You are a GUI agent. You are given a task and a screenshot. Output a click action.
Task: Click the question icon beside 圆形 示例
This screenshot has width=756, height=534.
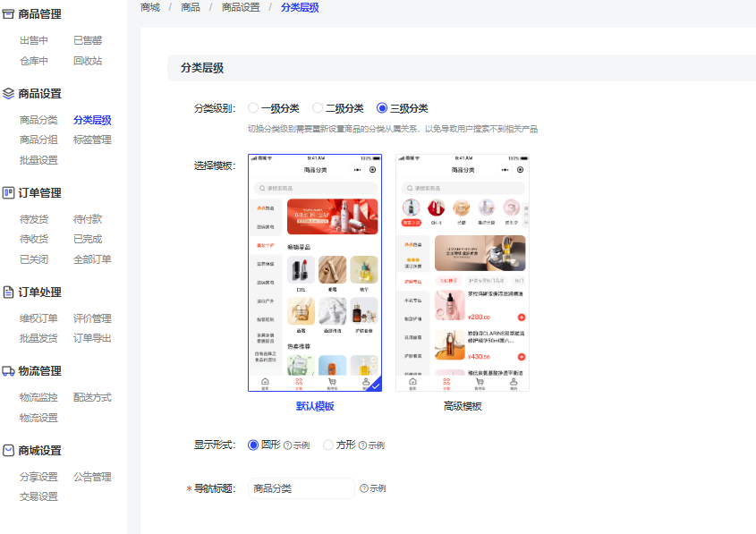pos(288,445)
